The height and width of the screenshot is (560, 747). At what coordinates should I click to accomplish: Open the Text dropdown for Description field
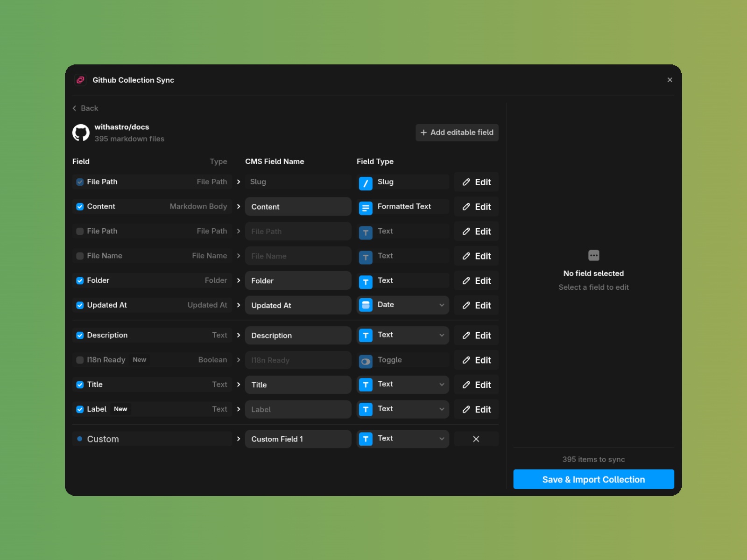[x=441, y=335]
